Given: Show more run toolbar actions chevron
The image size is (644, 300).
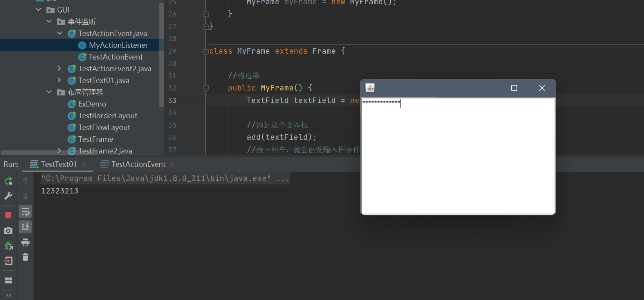Looking at the screenshot, I should (8, 295).
